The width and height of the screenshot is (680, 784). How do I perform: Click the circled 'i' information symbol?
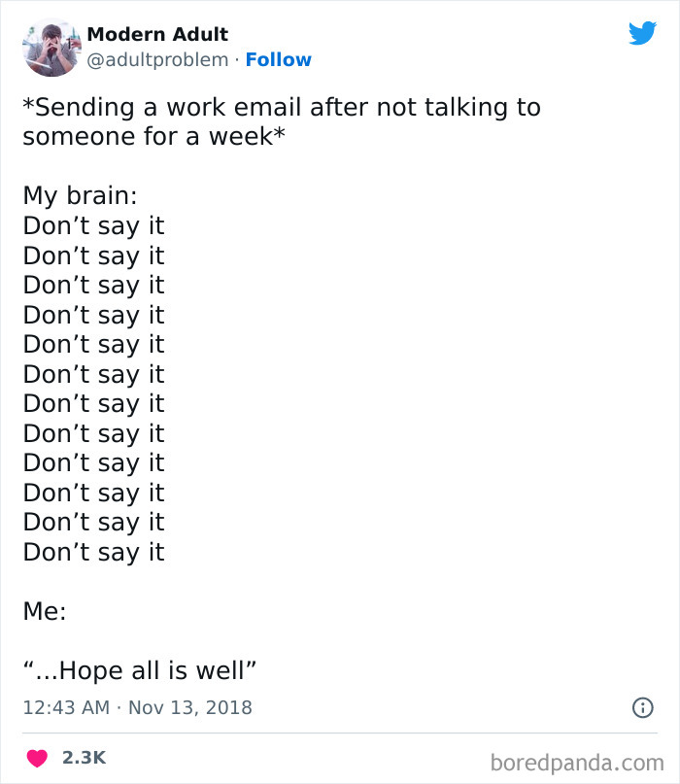[x=645, y=708]
